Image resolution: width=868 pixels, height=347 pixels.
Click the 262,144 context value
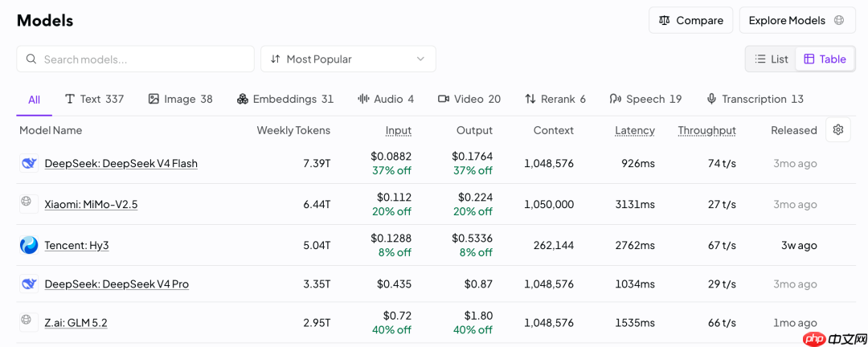[x=554, y=245]
